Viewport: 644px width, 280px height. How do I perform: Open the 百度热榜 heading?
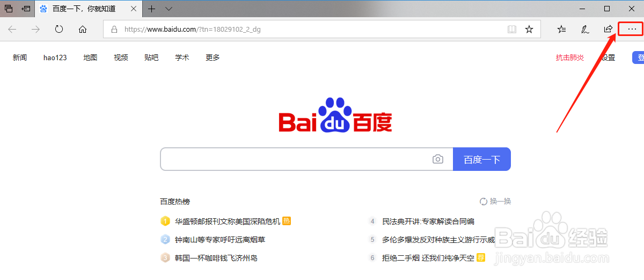(x=175, y=202)
